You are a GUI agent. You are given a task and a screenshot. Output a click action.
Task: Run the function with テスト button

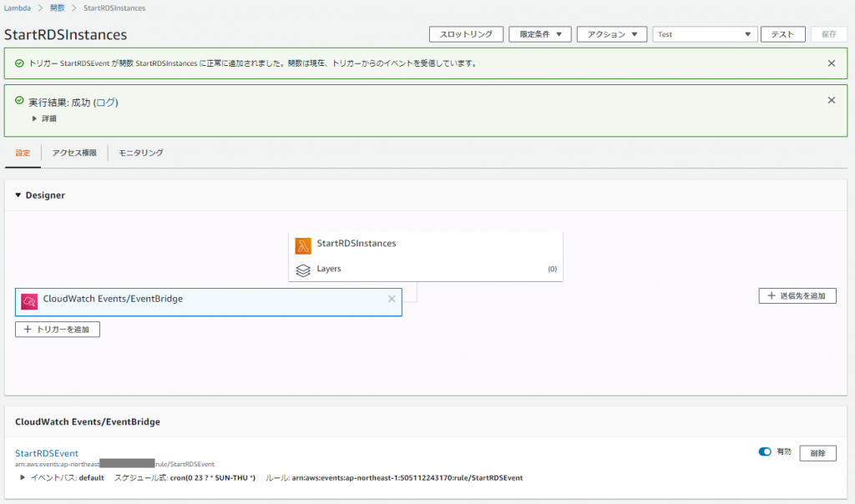click(x=782, y=34)
